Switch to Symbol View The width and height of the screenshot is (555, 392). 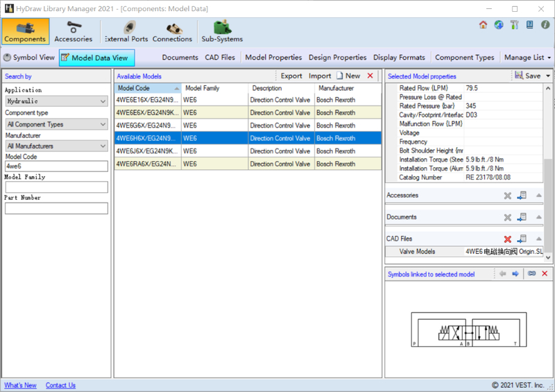click(x=29, y=58)
